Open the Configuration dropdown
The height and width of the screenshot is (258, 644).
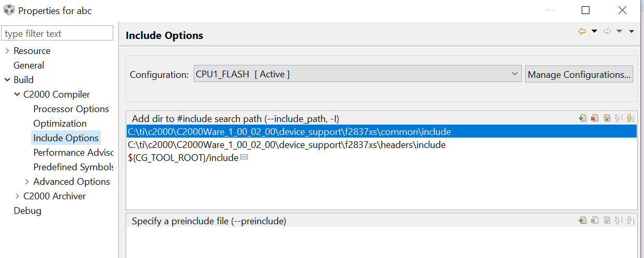[515, 74]
